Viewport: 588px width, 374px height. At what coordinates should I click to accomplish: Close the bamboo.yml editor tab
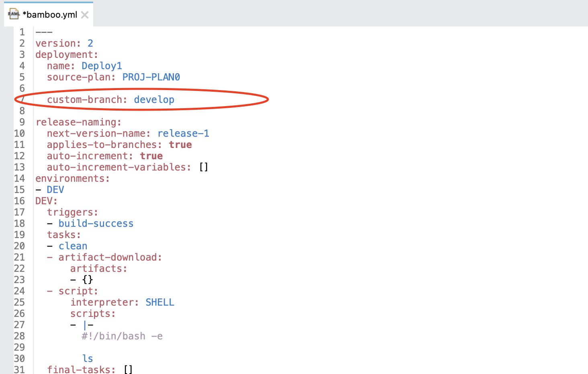point(85,15)
